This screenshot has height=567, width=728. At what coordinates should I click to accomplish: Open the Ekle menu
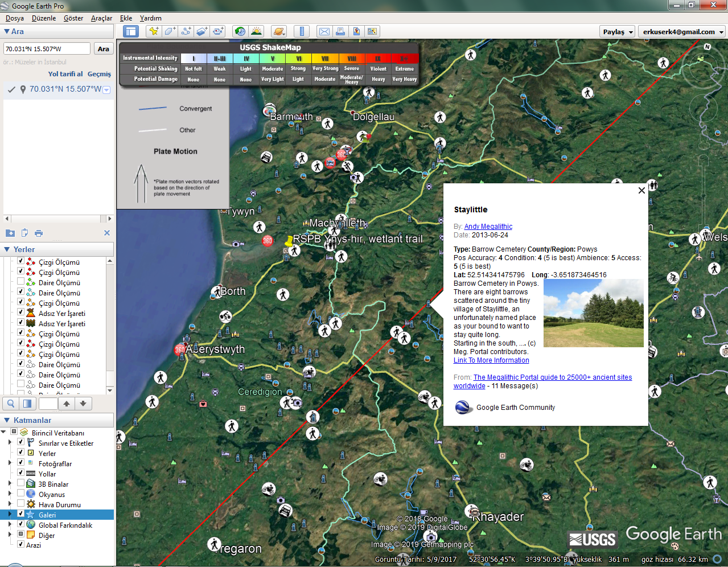[126, 18]
